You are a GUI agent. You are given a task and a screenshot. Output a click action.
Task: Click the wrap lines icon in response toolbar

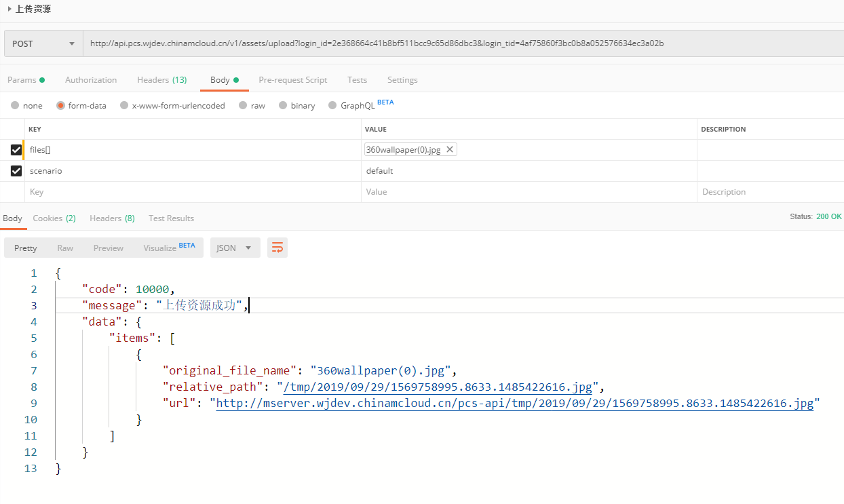pos(277,248)
